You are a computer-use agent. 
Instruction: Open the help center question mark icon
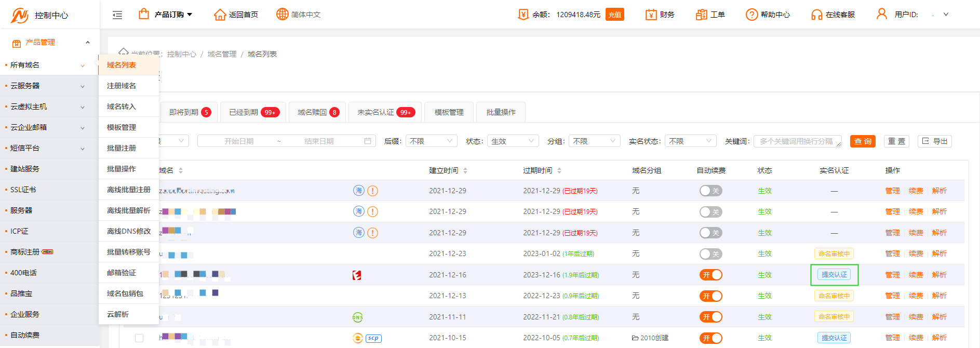[751, 15]
